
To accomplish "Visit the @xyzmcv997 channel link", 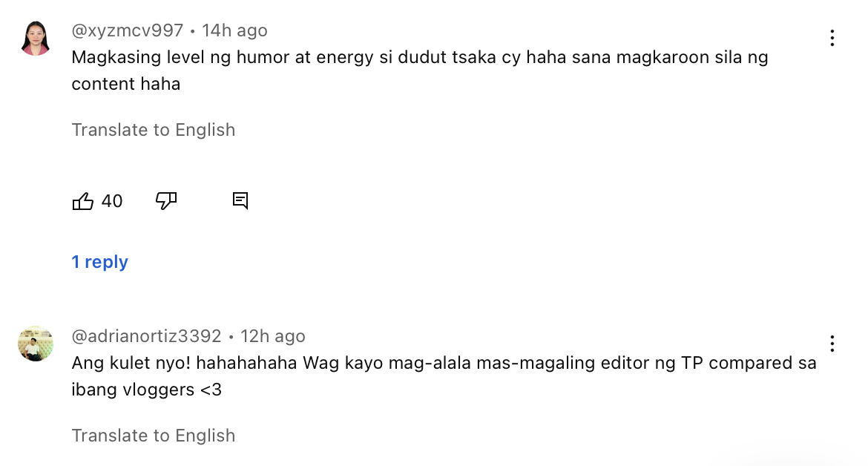I will coord(128,30).
